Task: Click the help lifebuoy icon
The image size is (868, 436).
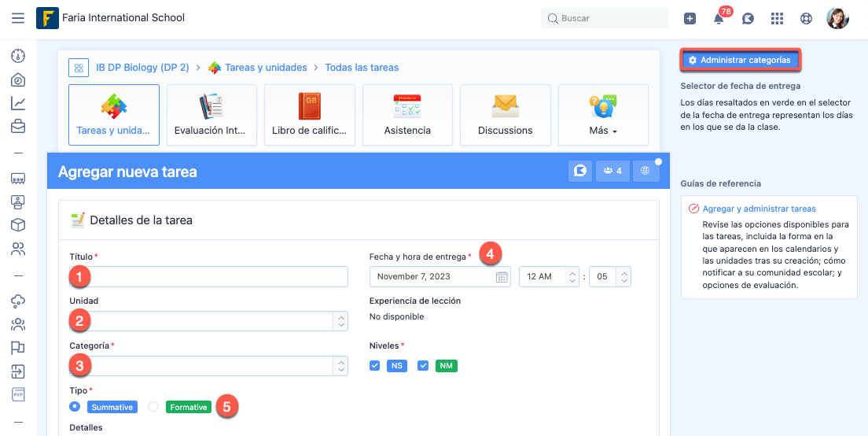Action: (806, 19)
